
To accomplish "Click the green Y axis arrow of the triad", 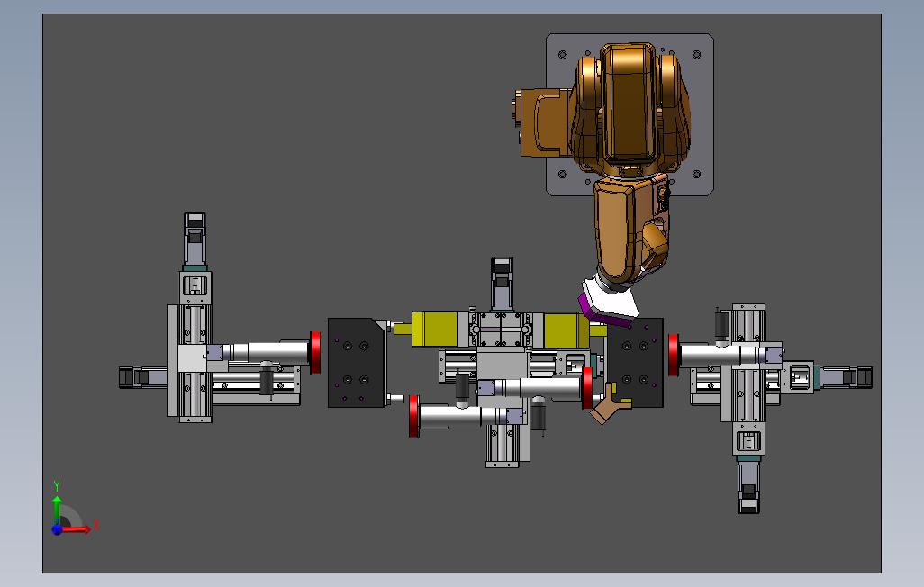I will [x=57, y=510].
